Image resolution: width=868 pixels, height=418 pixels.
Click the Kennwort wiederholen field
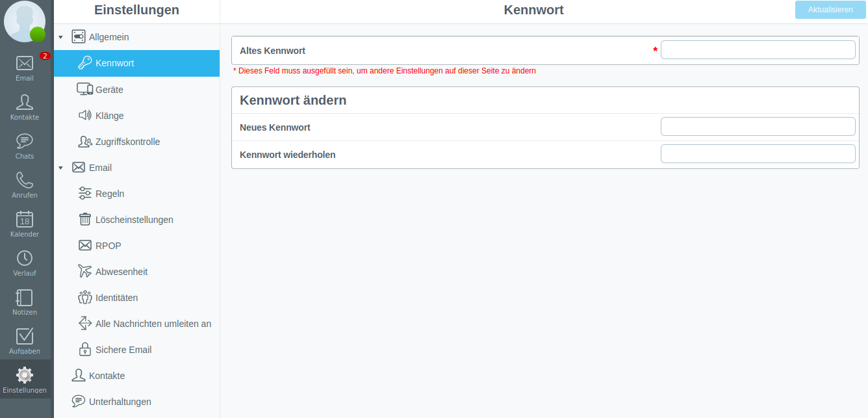(758, 154)
